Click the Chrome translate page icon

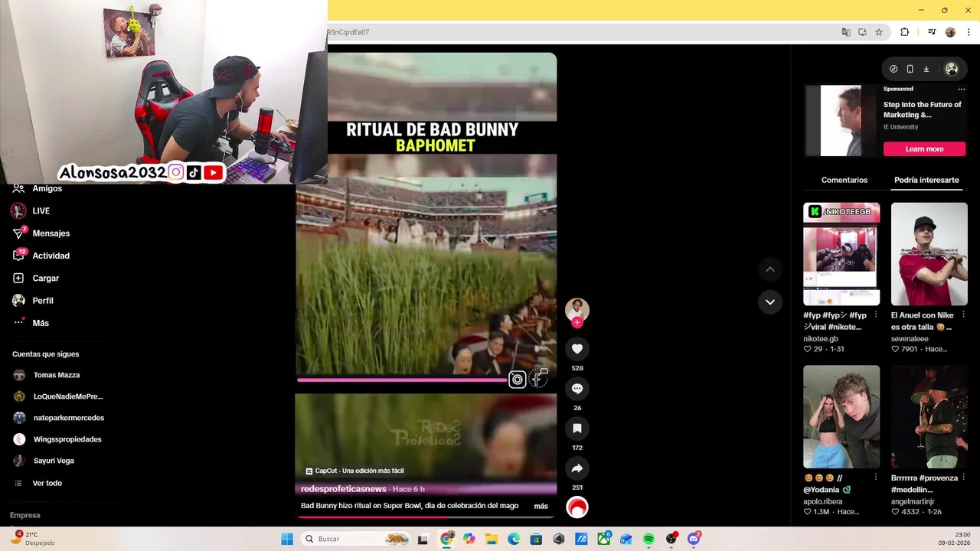846,32
